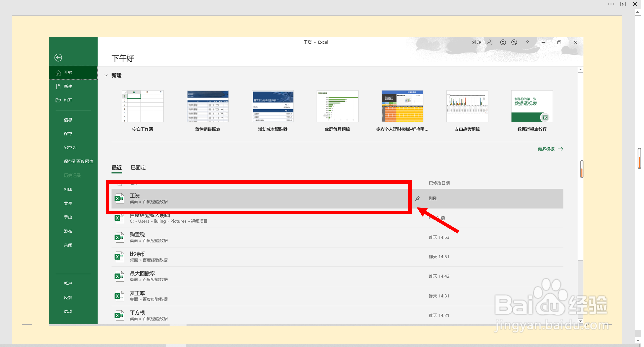Click the outer window scrollbar down arrow
Image resolution: width=644 pixels, height=347 pixels.
click(x=638, y=340)
